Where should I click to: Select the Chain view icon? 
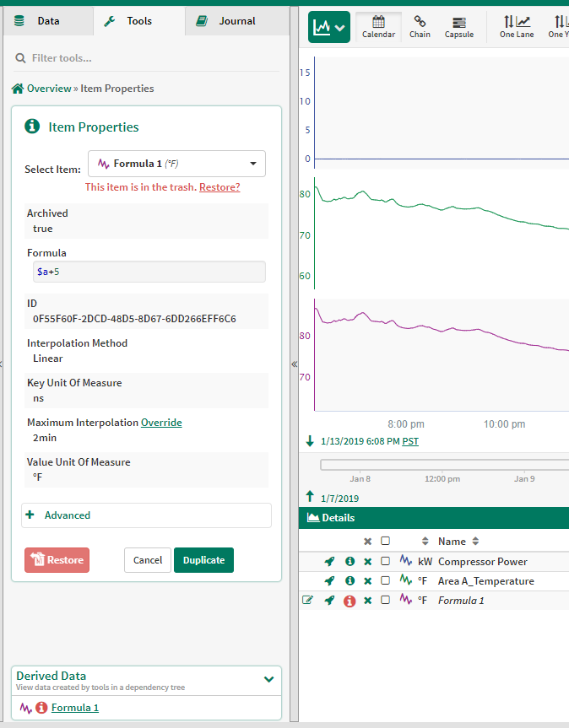[x=420, y=26]
